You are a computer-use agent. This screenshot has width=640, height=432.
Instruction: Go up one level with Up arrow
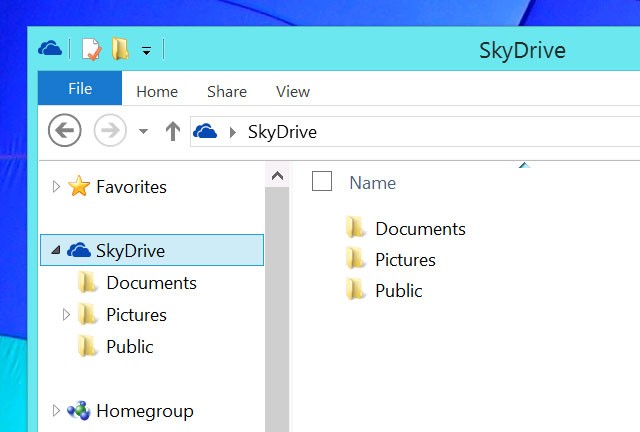(x=173, y=131)
